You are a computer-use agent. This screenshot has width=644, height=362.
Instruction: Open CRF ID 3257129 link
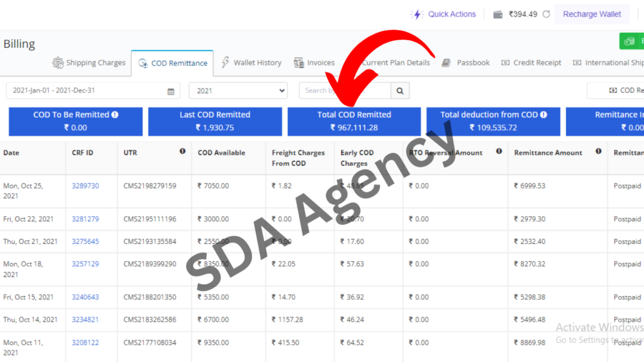(x=85, y=264)
